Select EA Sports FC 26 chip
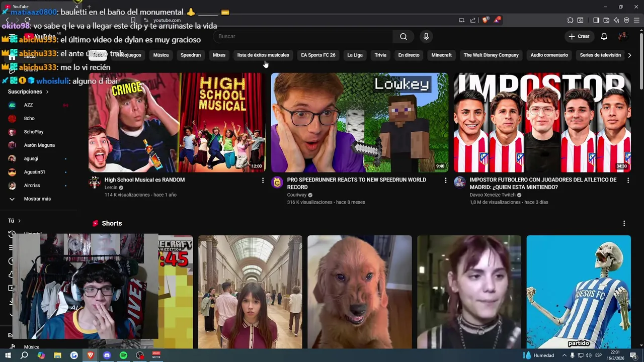 point(318,55)
